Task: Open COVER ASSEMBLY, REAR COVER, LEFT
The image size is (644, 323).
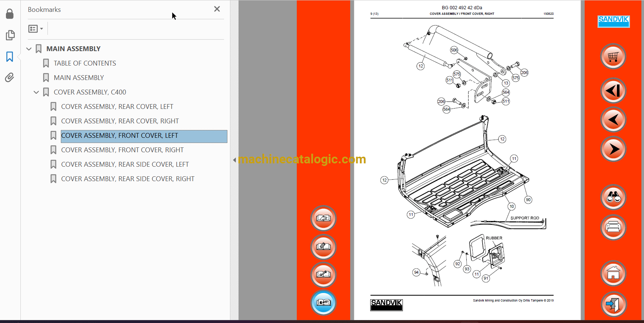Action: click(117, 107)
